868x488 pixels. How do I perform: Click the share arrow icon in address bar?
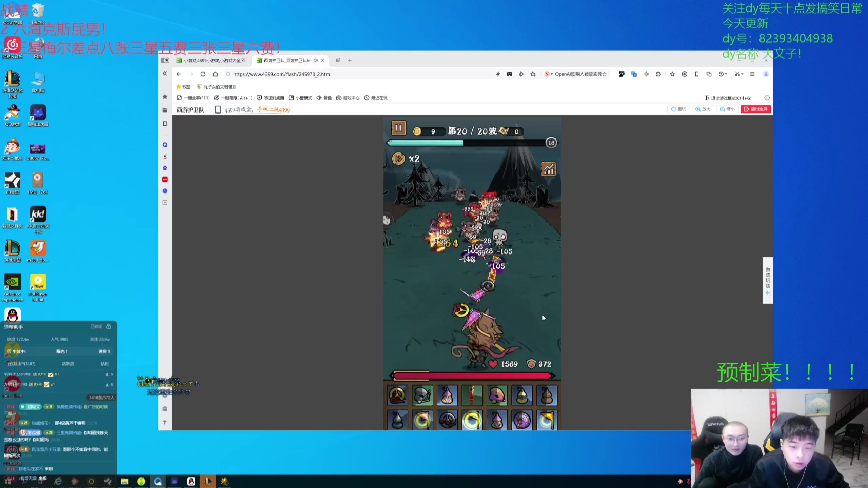pos(521,74)
